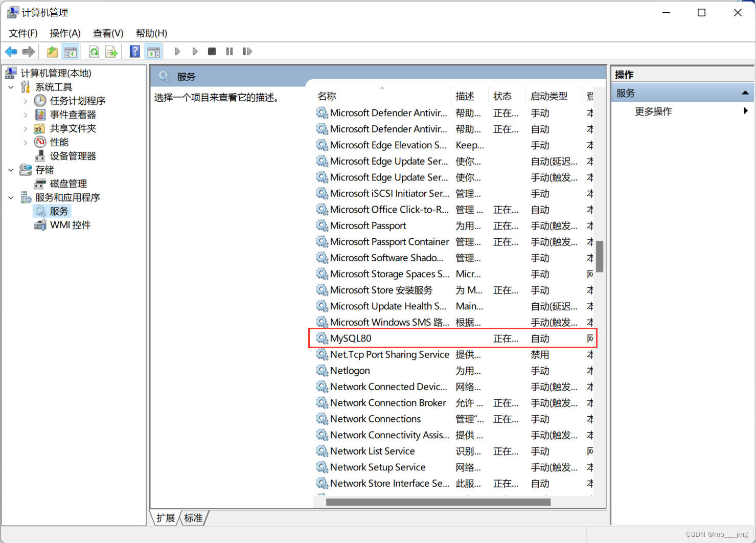Open the 更多操作 submenu arrow
This screenshot has width=756, height=543.
point(745,111)
